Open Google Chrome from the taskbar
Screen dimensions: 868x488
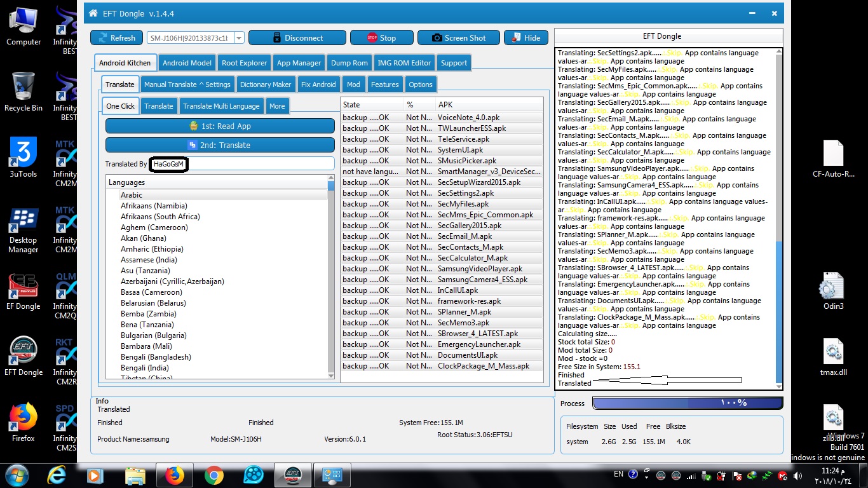[214, 475]
